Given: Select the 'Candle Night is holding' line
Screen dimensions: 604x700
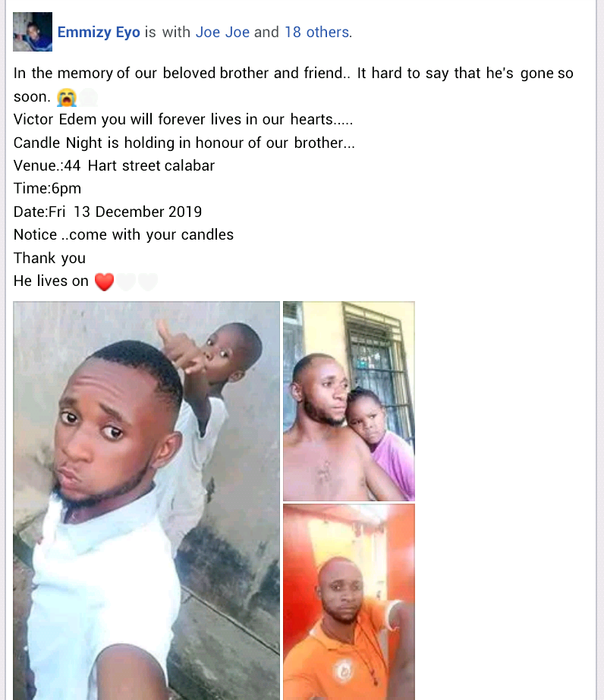Looking at the screenshot, I should pyautogui.click(x=184, y=143).
